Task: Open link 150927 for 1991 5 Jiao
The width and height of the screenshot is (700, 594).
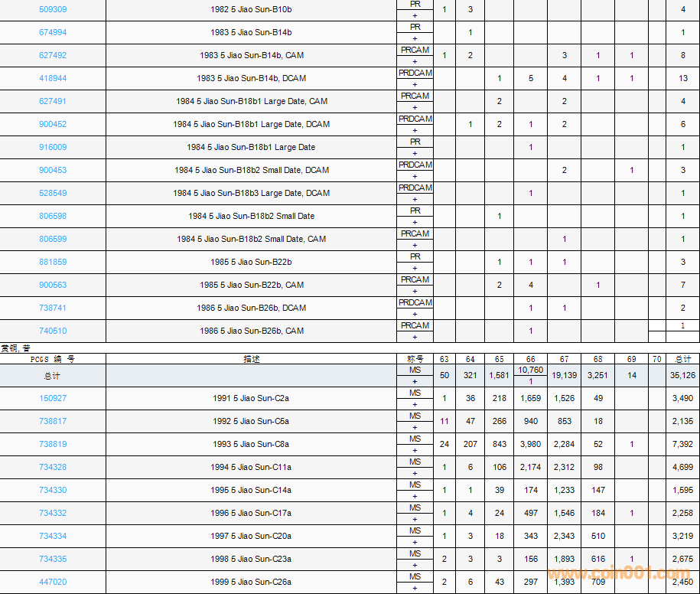Action: point(53,398)
